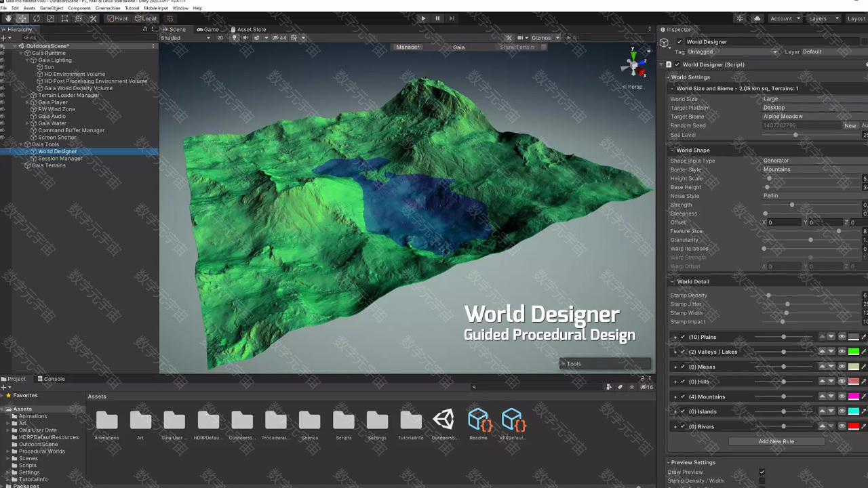This screenshot has height=488, width=868.
Task: Select Gaia Terrains in hierarchy
Action: click(x=47, y=165)
